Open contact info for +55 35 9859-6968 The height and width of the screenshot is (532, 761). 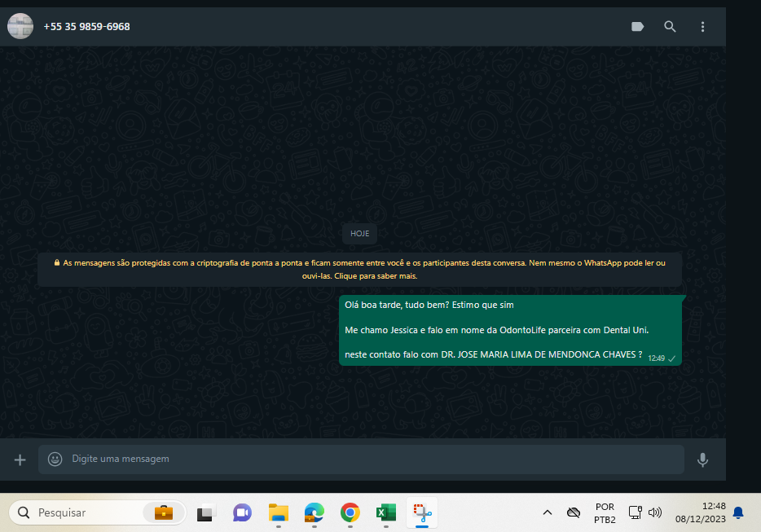(86, 27)
